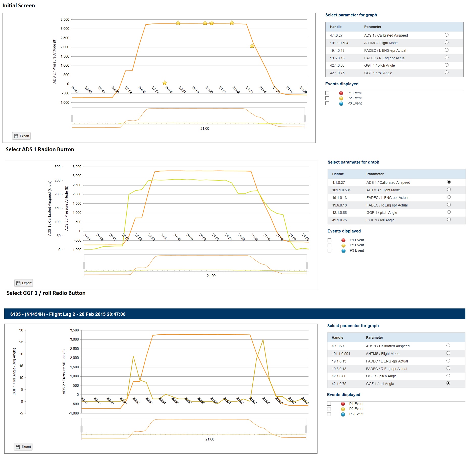Enable the P1 Event checkbox in the first panel

click(x=327, y=93)
